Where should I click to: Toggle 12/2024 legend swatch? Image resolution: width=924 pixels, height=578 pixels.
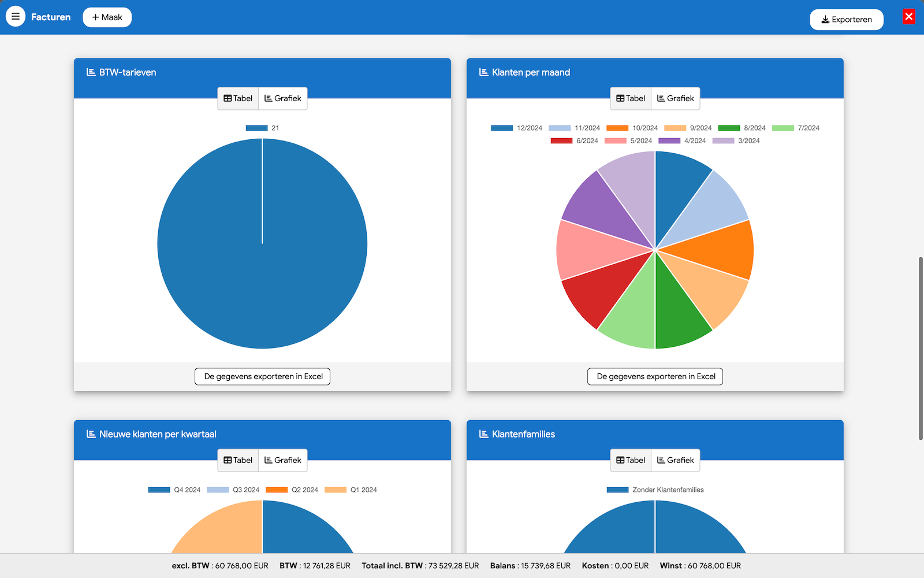[502, 128]
